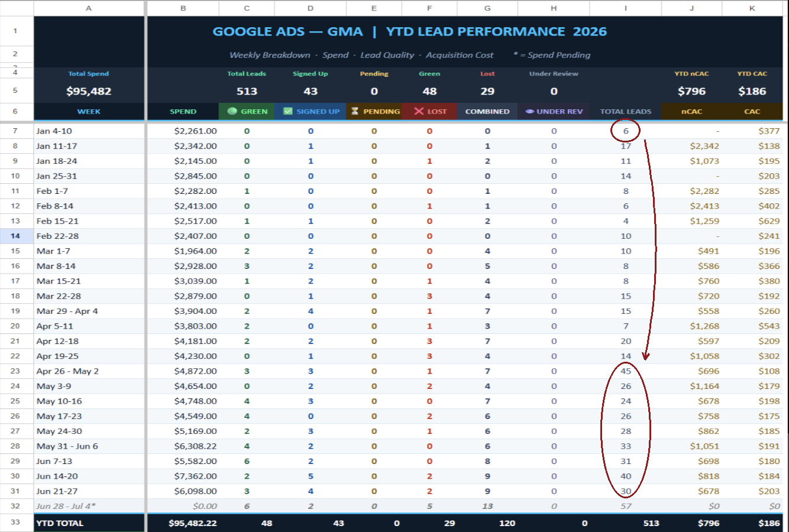Click the 'Feb 22-28' week cell
The height and width of the screenshot is (532, 789).
click(89, 236)
